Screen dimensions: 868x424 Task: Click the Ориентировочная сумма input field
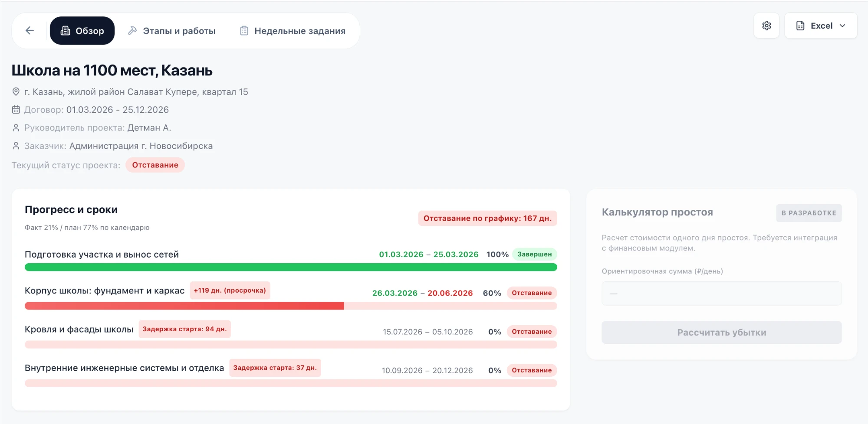[x=721, y=294]
